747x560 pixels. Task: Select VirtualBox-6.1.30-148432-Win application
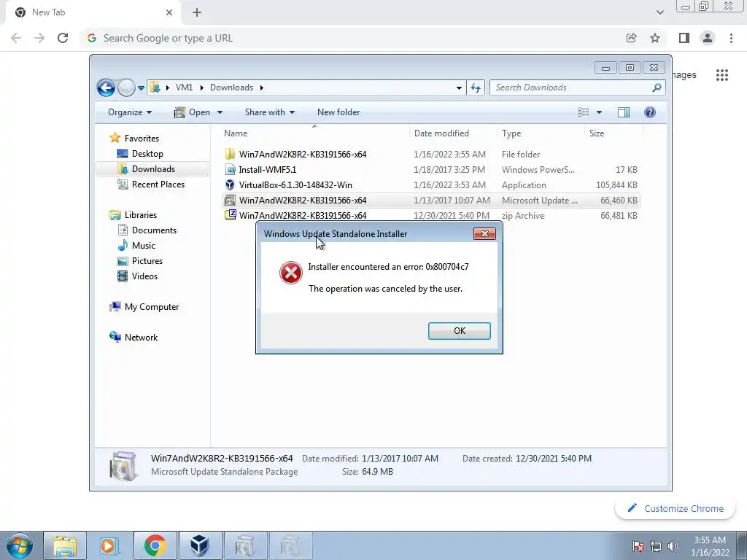(430, 184)
